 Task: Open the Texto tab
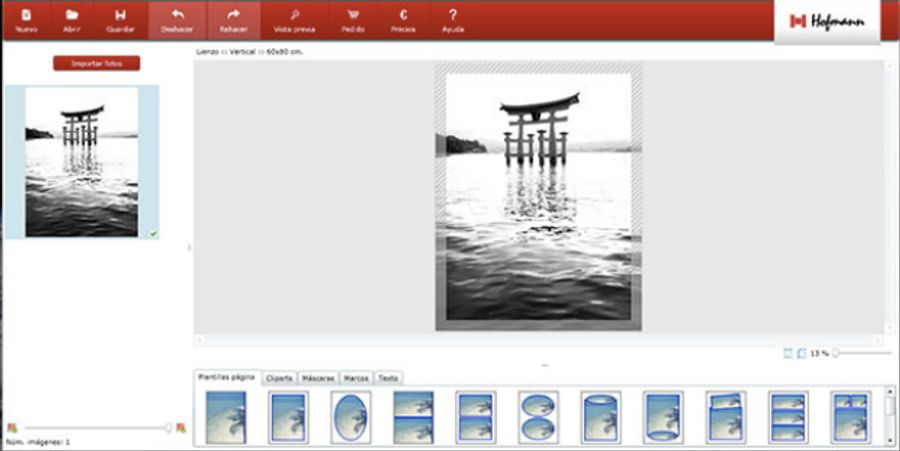tap(388, 378)
